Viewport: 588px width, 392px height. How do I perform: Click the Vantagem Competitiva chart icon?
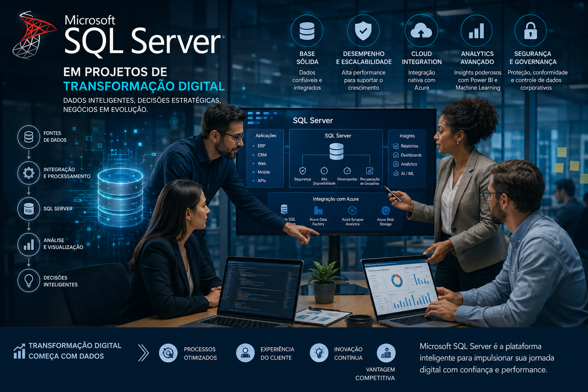coord(386,353)
